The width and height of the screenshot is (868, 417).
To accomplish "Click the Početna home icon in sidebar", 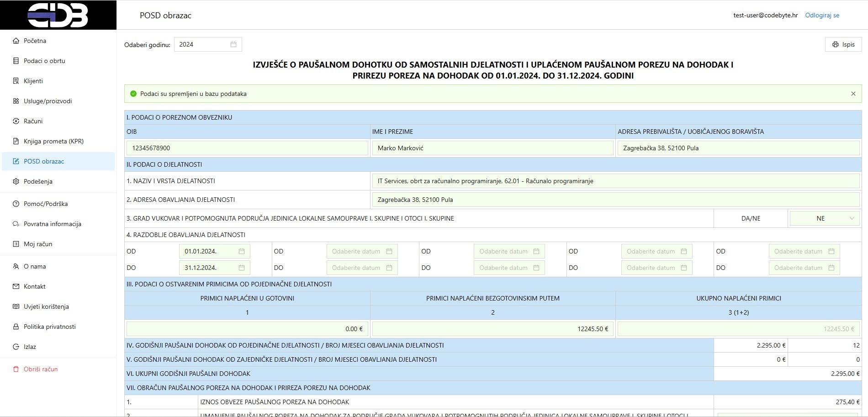I will pos(16,41).
